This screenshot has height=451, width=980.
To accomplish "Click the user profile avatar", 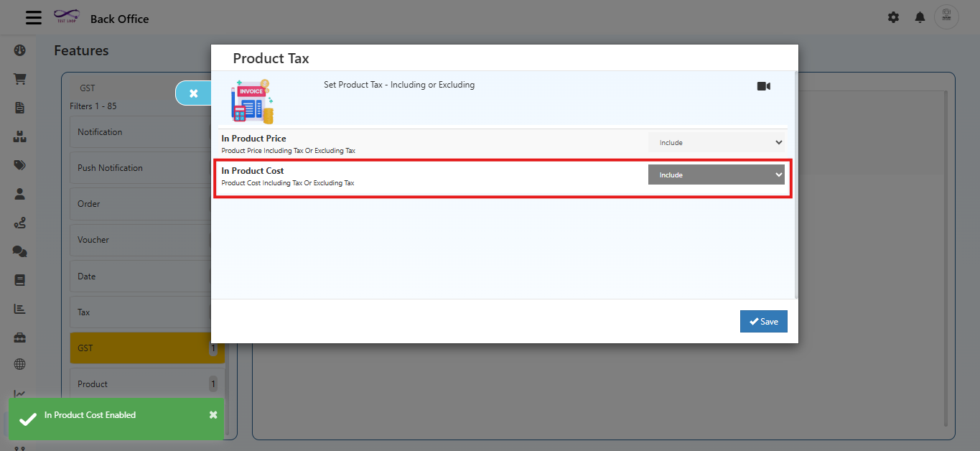I will pyautogui.click(x=946, y=17).
